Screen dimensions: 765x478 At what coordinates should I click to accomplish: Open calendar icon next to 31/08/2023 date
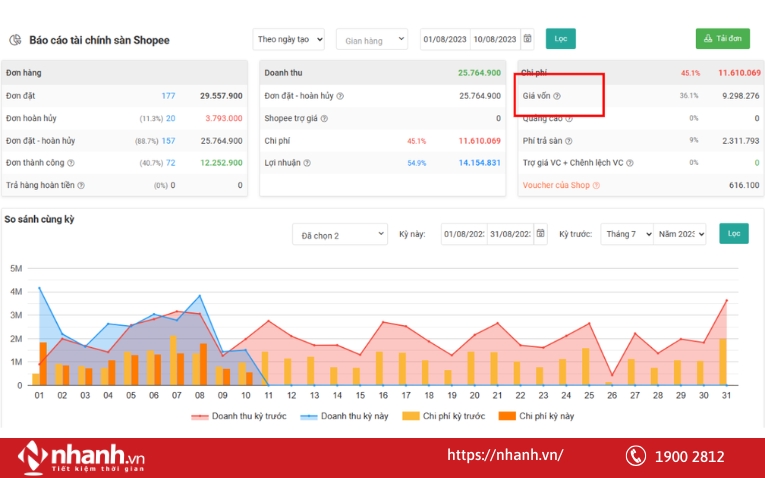click(541, 234)
